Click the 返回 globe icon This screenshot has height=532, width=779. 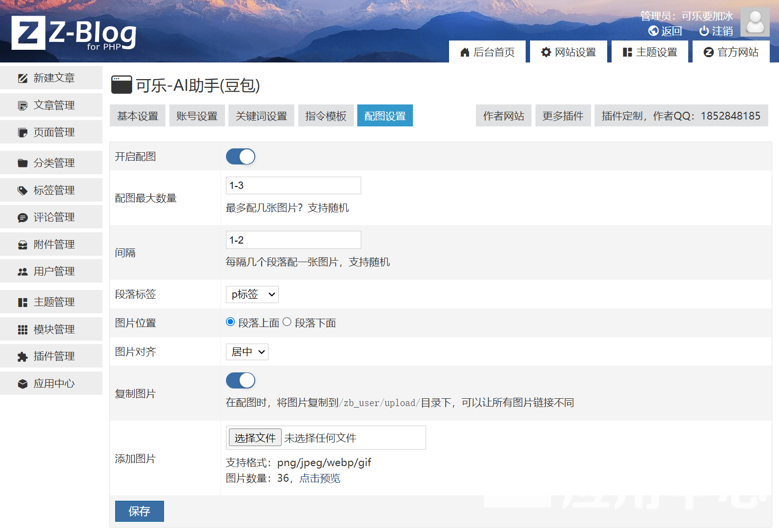[x=654, y=31]
